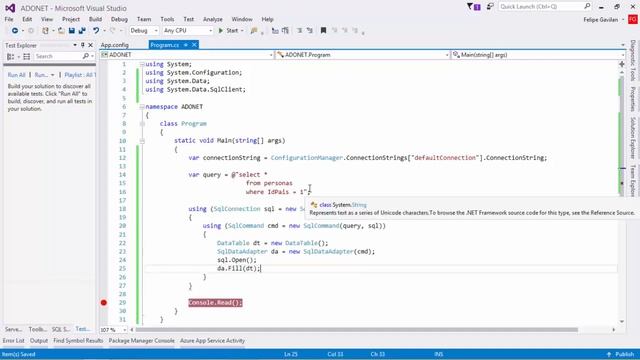640x360 pixels.
Task: Click the Test Explorer group-by icon
Action: click(x=11, y=56)
